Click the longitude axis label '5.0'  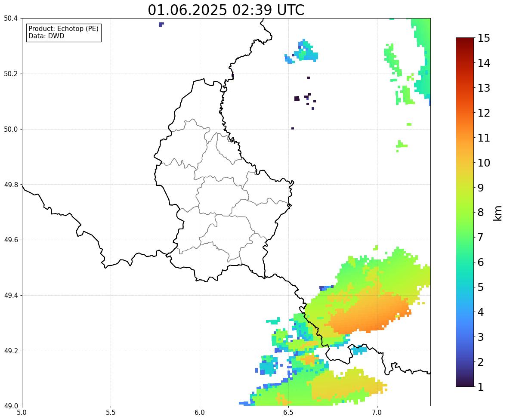tap(22, 413)
